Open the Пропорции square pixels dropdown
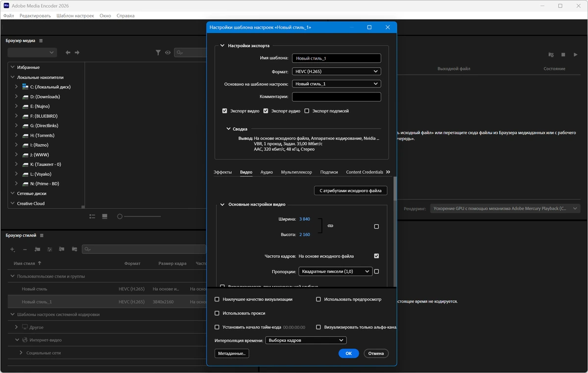 coord(335,271)
